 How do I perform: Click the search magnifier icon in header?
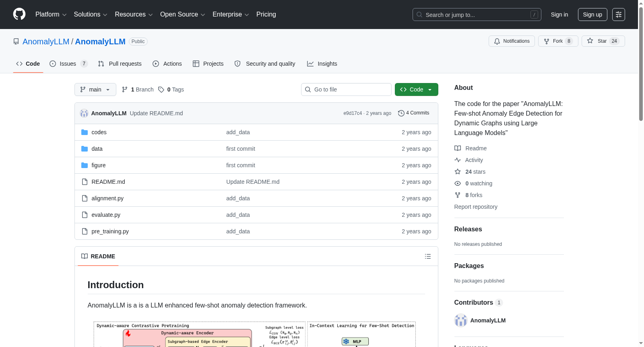419,15
